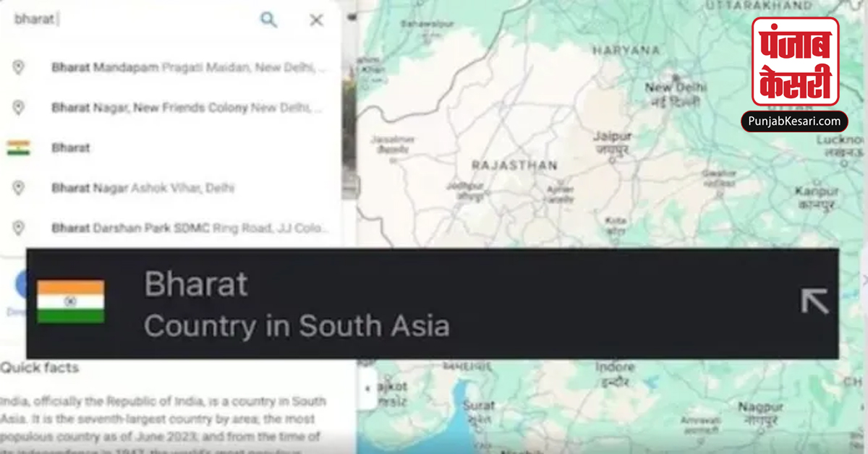Click the 'Bharat' title in dark banner
This screenshot has height=454, width=868.
coord(196,284)
